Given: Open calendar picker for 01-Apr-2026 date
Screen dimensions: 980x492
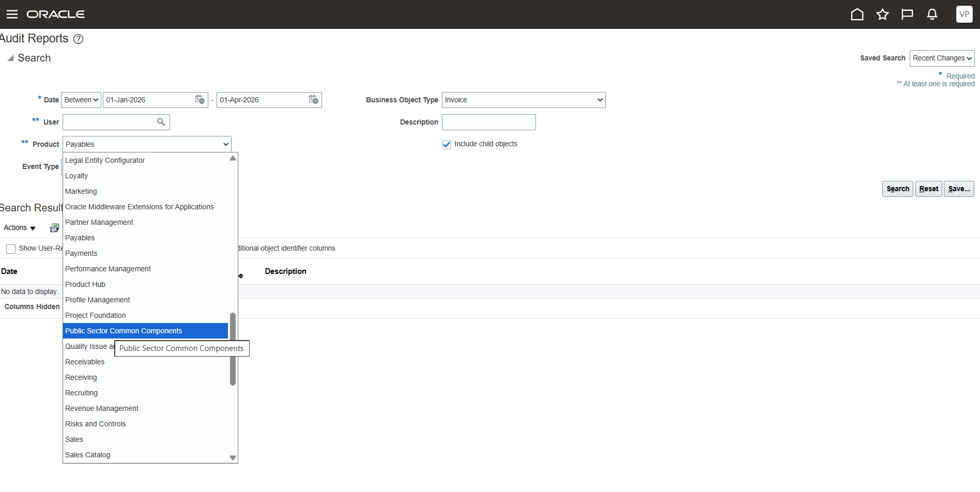Looking at the screenshot, I should (x=313, y=99).
